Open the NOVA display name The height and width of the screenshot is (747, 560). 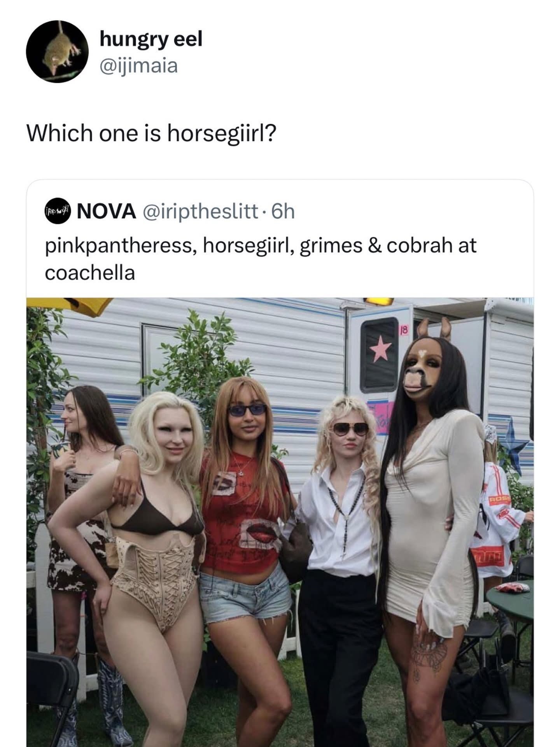[x=107, y=212]
